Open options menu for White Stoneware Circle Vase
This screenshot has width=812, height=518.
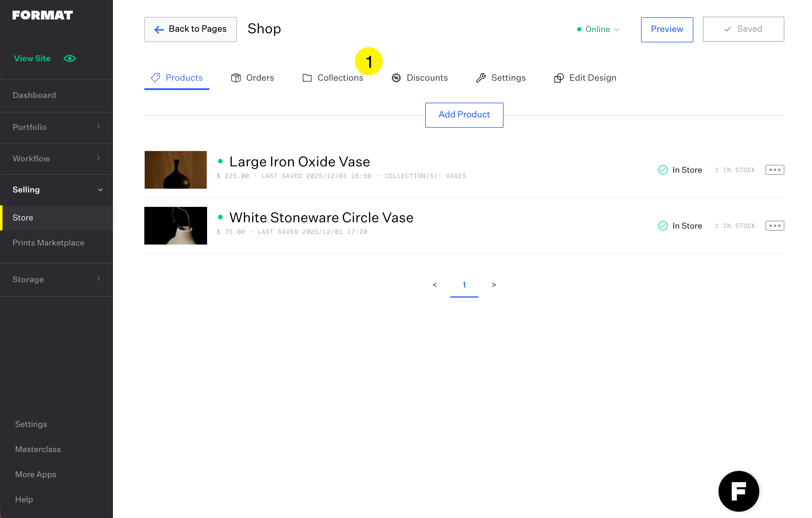pyautogui.click(x=775, y=226)
